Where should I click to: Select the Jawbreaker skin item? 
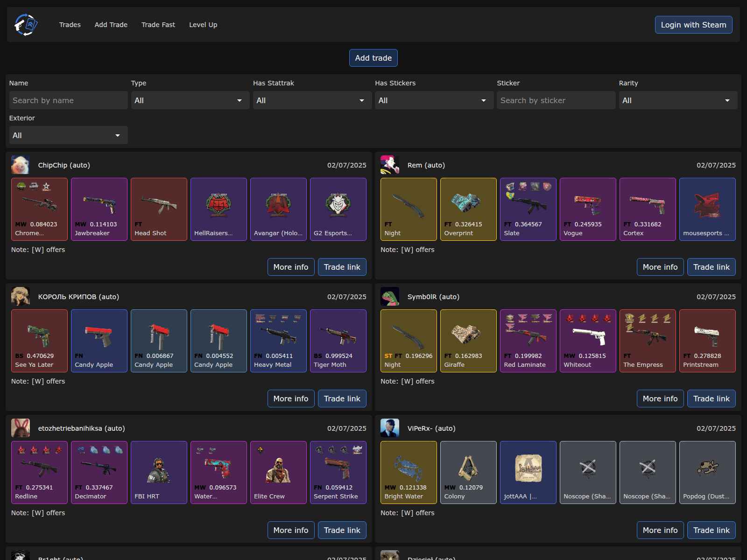(x=99, y=209)
